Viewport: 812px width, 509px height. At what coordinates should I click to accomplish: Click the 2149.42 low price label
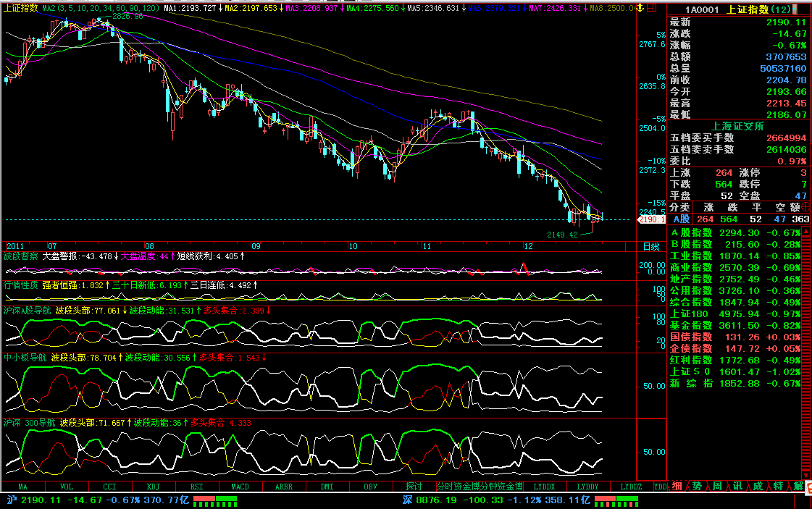tap(562, 235)
